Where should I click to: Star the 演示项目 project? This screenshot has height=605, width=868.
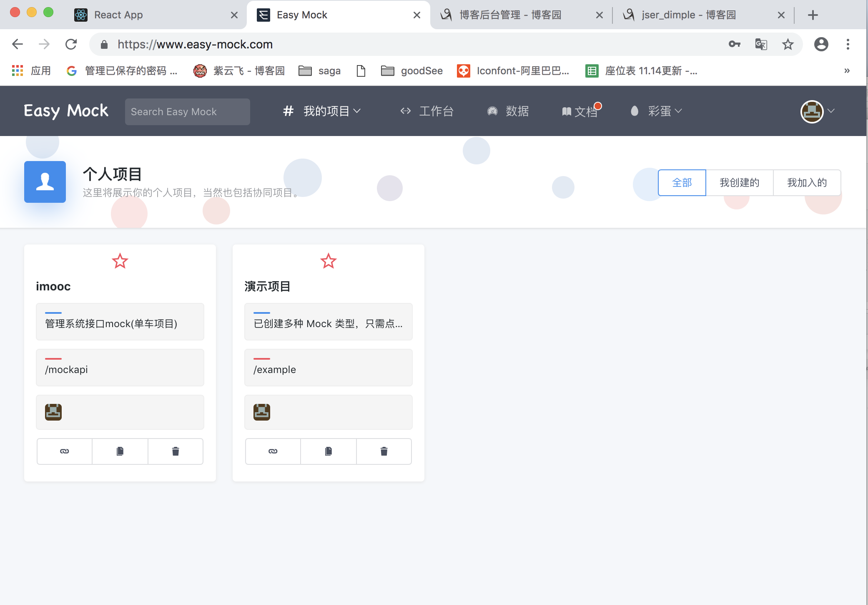coord(329,261)
